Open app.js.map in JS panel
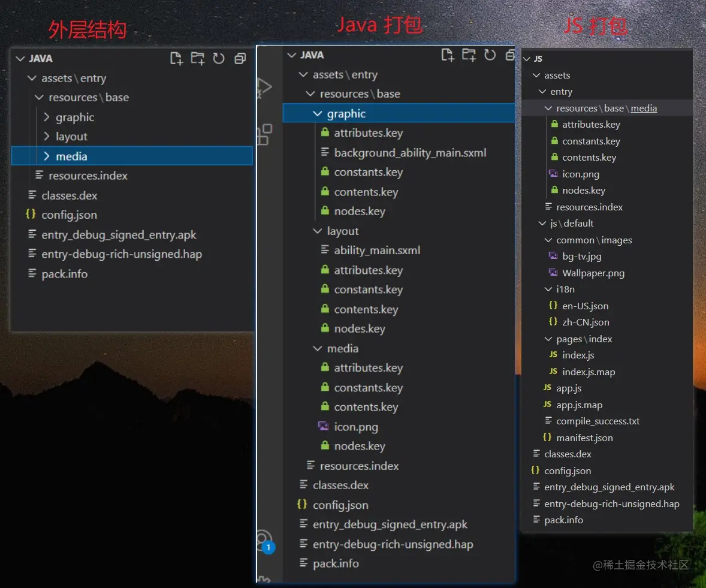 click(579, 405)
